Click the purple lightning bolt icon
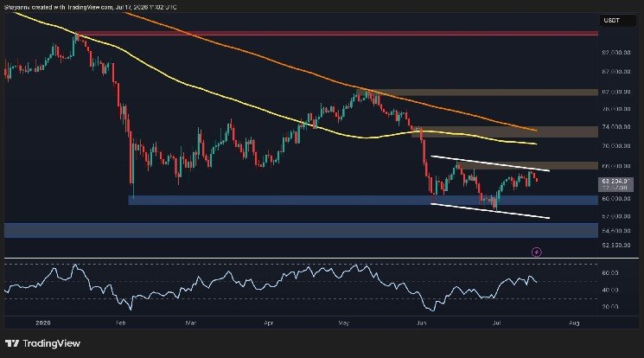Image resolution: width=644 pixels, height=358 pixels. (x=537, y=252)
